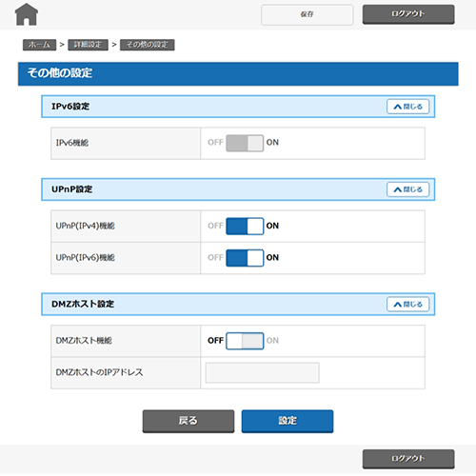Click the UPnP設定 section heading text
The image size is (476, 476).
pyautogui.click(x=72, y=189)
